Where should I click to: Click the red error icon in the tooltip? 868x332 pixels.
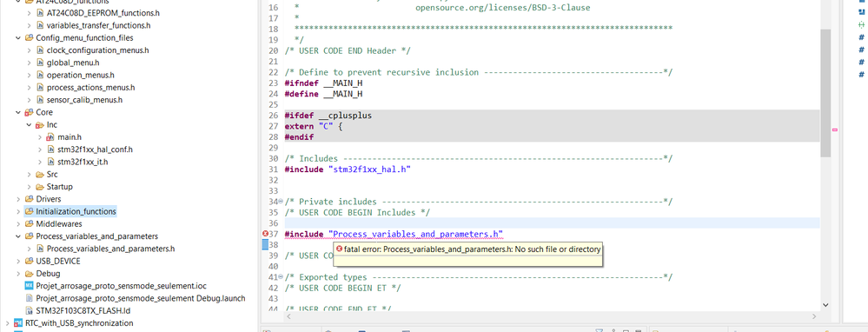click(340, 249)
